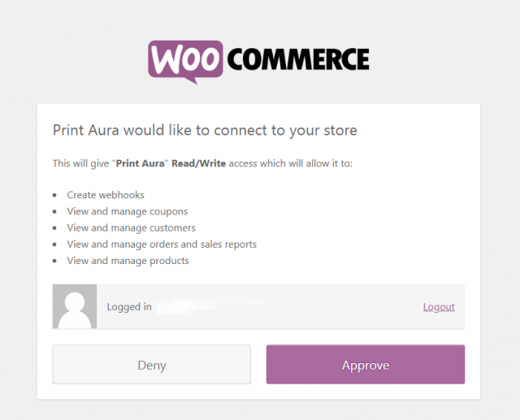Click the bullet beside View and manage customers

(54, 228)
